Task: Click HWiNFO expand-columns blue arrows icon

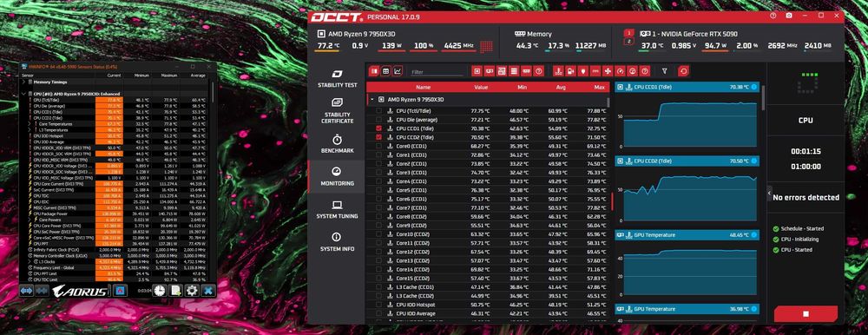Action: 27,290
